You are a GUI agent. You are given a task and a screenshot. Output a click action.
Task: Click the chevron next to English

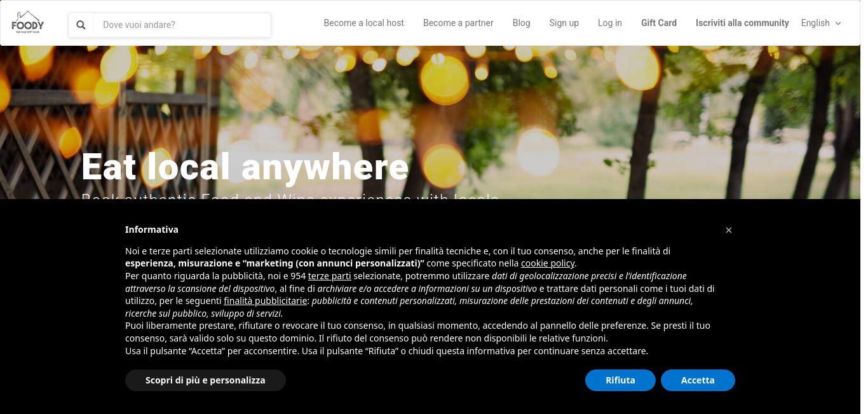coord(838,24)
